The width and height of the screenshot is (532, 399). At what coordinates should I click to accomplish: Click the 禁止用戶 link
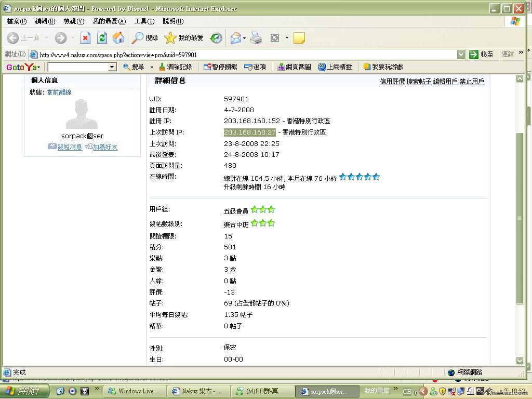(472, 82)
